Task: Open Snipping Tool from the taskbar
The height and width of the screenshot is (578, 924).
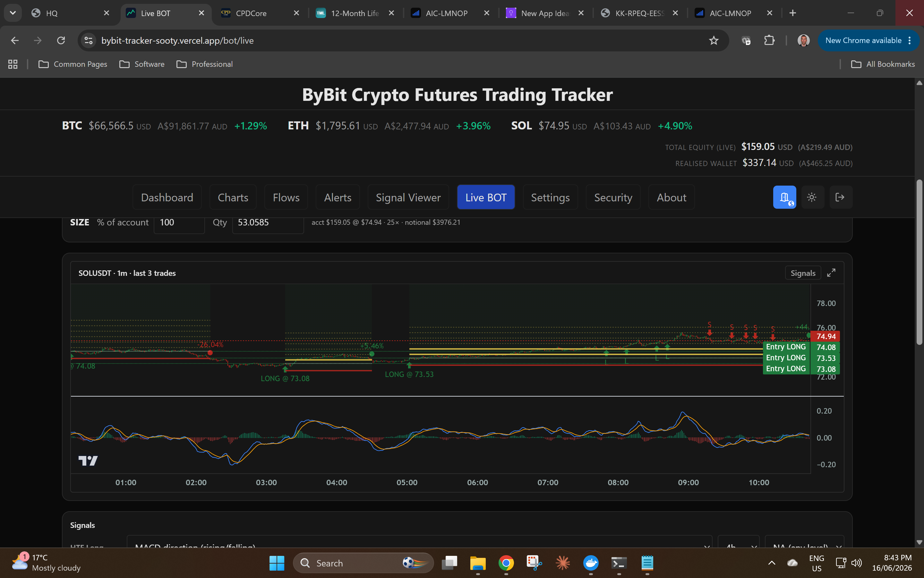Action: click(534, 563)
